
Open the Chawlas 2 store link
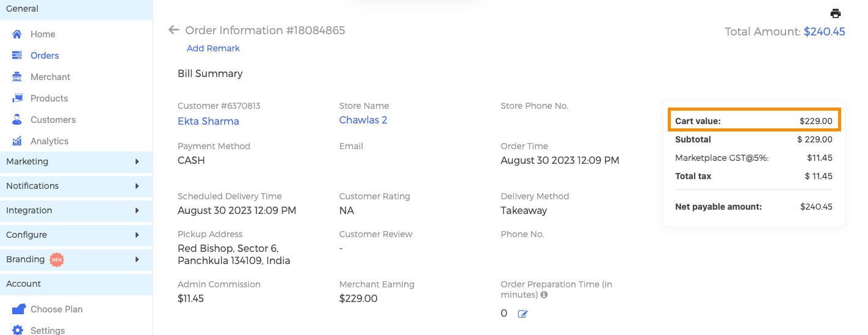pos(363,120)
